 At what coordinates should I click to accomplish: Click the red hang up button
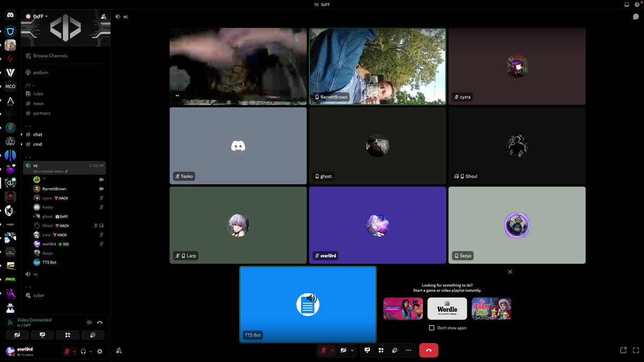pos(429,350)
